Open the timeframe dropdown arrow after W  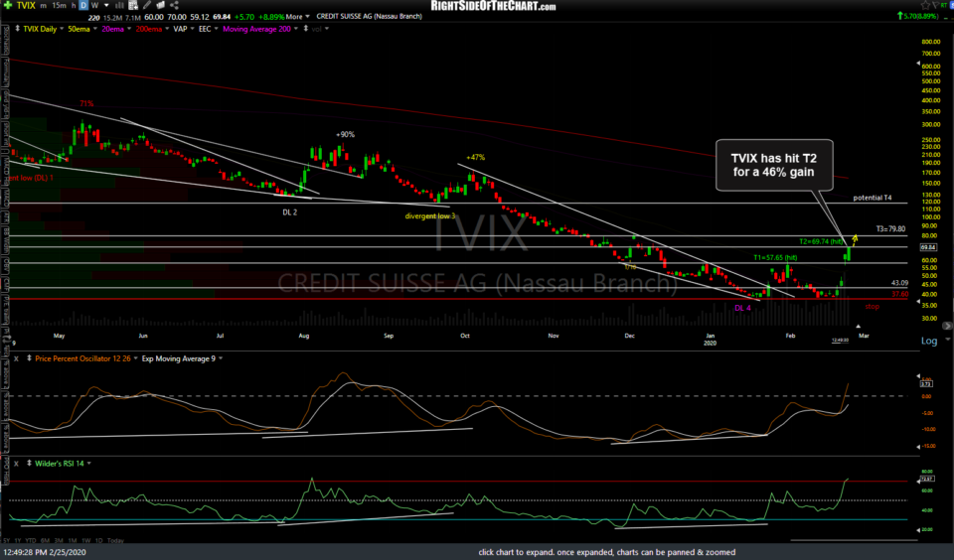(106, 6)
